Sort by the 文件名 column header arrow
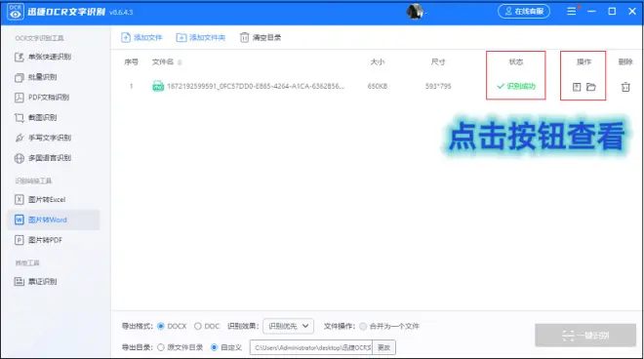 (180, 62)
